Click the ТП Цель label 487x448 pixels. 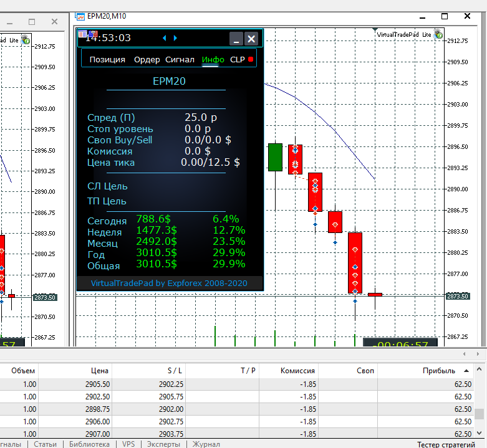107,201
